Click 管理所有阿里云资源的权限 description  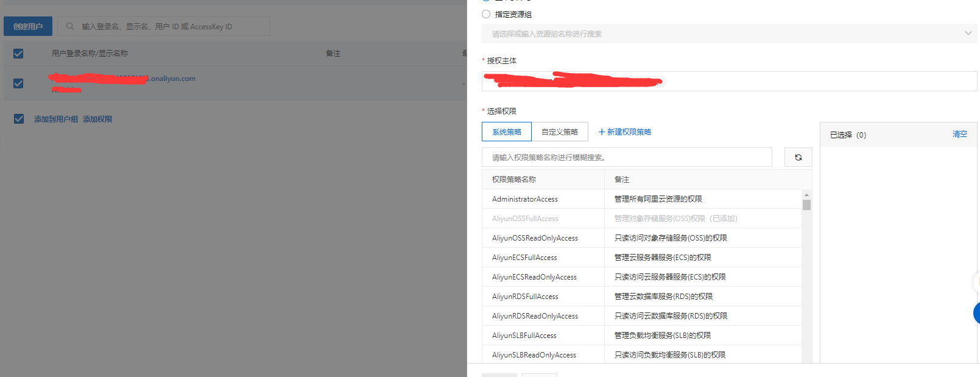(x=658, y=199)
